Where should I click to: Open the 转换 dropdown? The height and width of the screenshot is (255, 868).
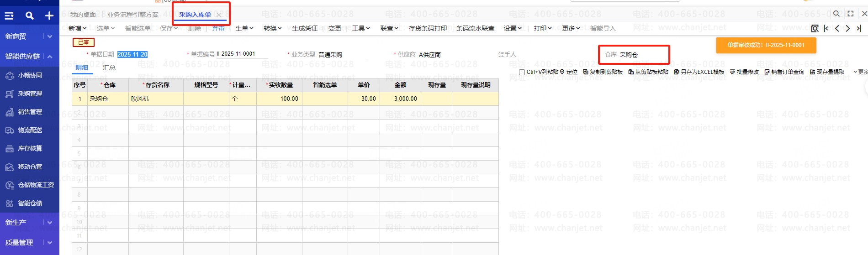coord(273,28)
